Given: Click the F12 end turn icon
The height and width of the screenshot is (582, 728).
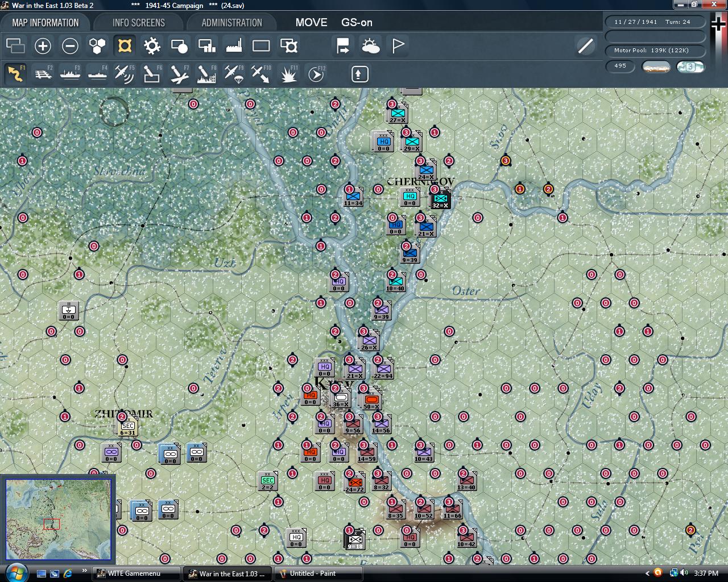Looking at the screenshot, I should [x=316, y=74].
